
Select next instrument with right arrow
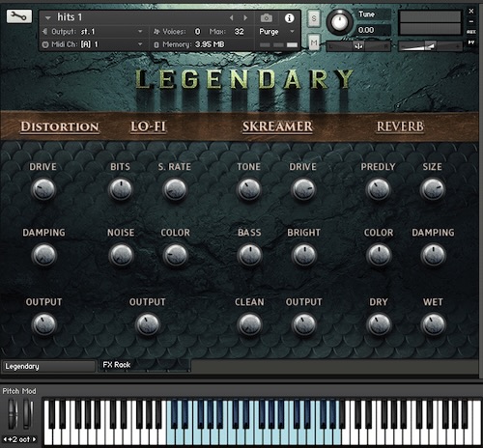point(245,18)
